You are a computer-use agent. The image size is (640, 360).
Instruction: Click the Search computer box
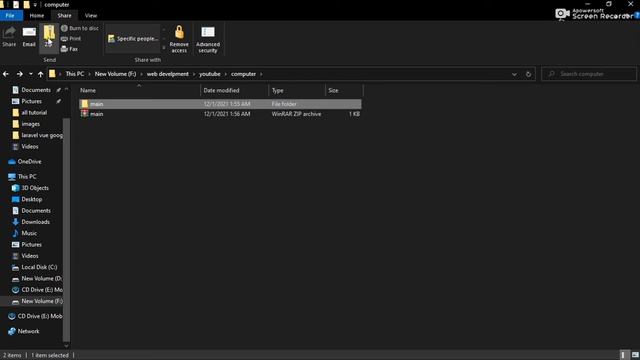coord(589,74)
